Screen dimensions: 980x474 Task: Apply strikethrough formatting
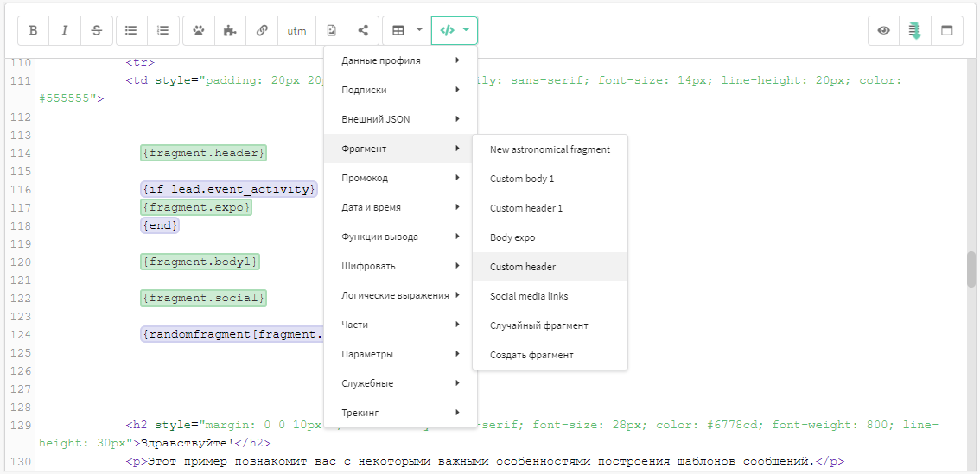(x=97, y=30)
